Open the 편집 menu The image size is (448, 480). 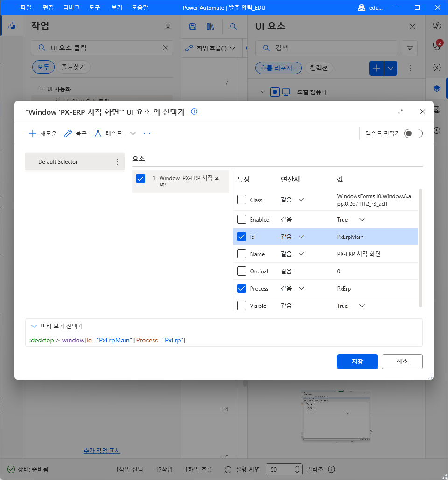pos(48,7)
